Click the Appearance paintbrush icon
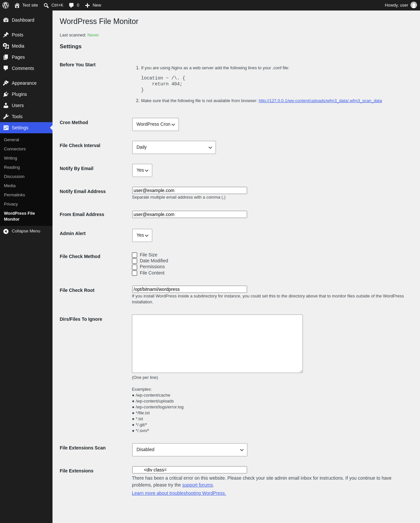Viewport: 420px width, 523px height. (6, 83)
